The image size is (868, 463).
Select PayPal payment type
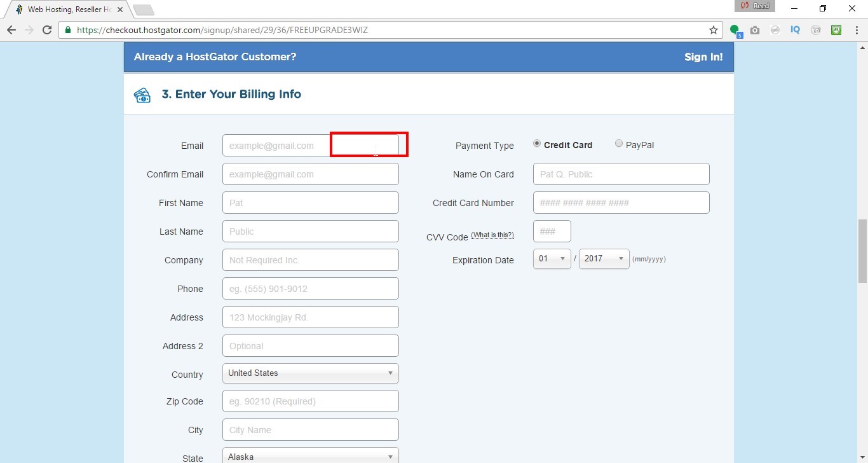click(x=619, y=144)
